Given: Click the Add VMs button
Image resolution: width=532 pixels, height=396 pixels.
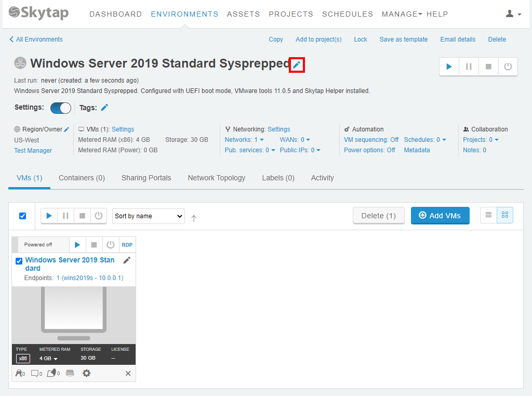Looking at the screenshot, I should click(440, 216).
